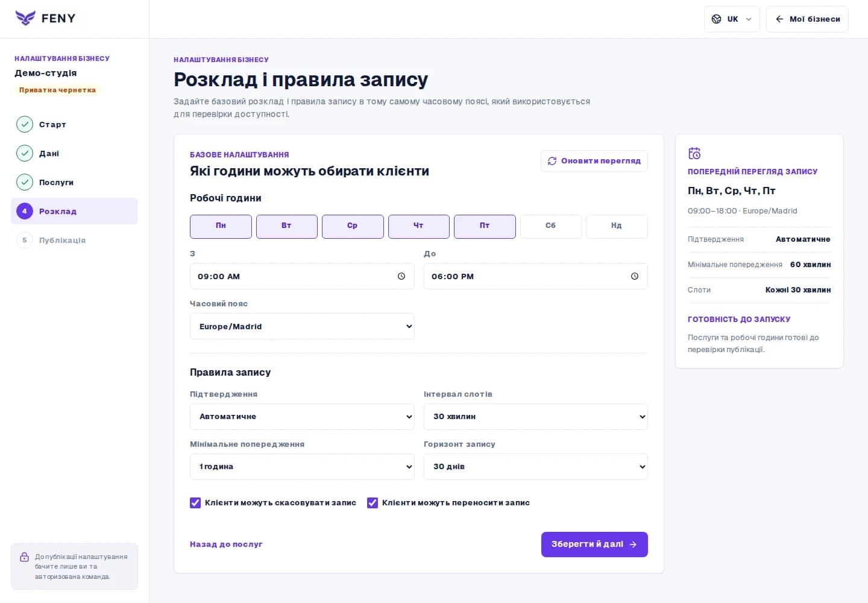
Task: Enable Нд as a working day
Action: (x=617, y=227)
